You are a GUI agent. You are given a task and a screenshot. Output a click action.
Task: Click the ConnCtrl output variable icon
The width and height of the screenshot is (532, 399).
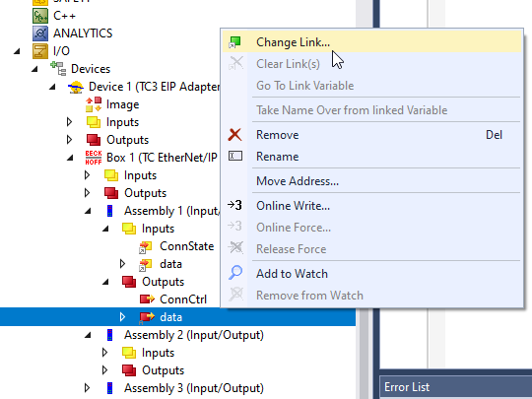tap(147, 299)
